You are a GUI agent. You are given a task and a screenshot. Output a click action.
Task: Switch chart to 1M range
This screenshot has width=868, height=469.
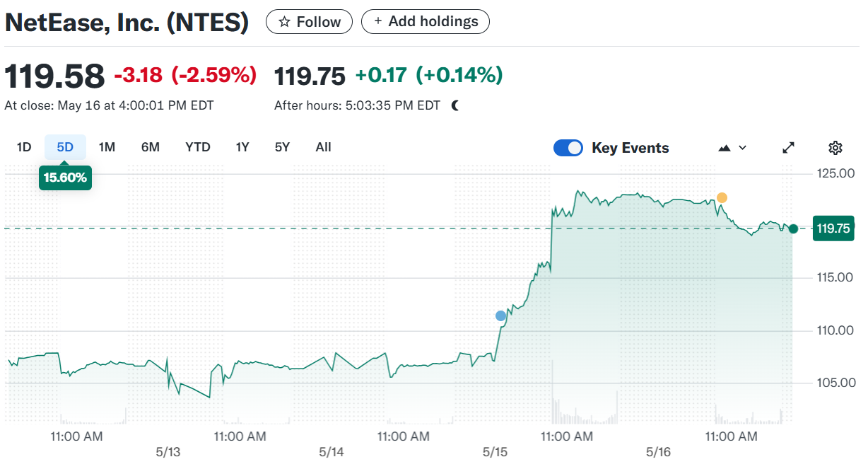coord(107,147)
